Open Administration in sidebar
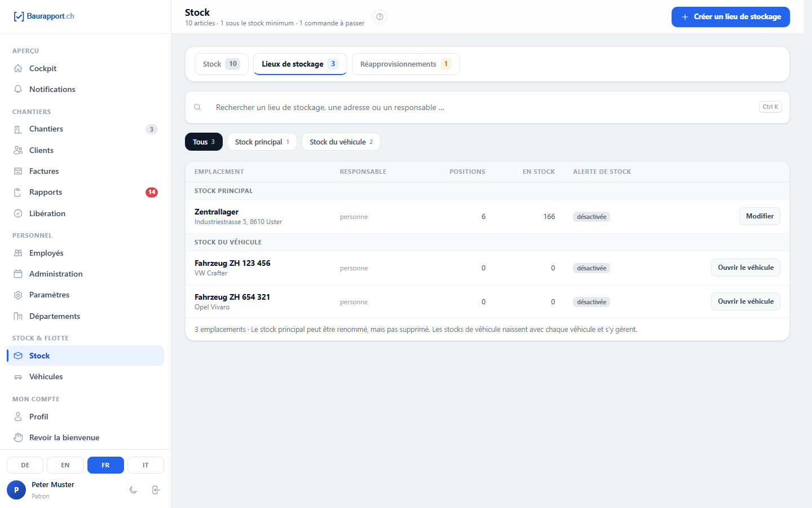This screenshot has width=812, height=508. pyautogui.click(x=85, y=274)
